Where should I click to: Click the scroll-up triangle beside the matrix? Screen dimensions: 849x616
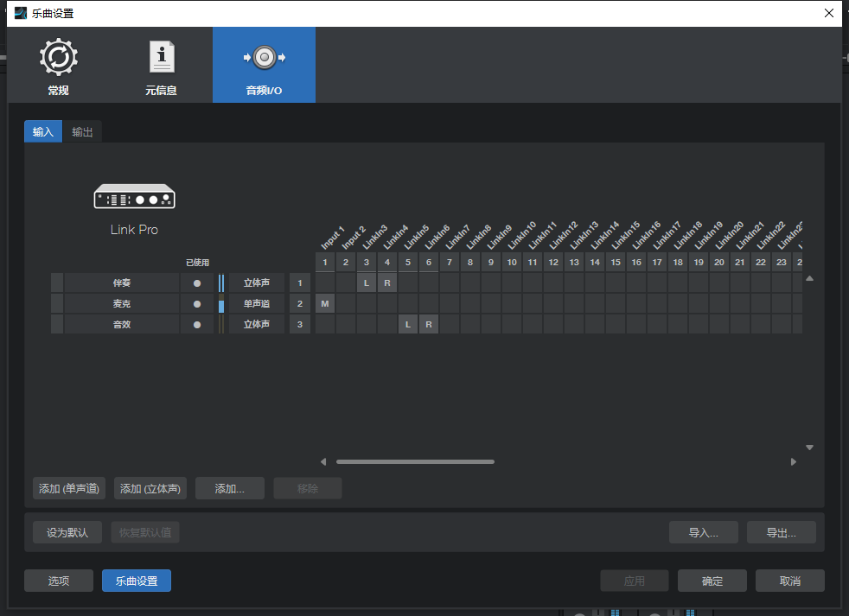point(809,279)
